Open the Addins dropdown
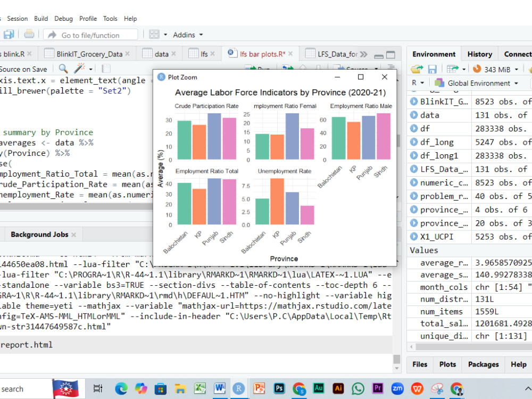The image size is (532, 399). pyautogui.click(x=188, y=35)
